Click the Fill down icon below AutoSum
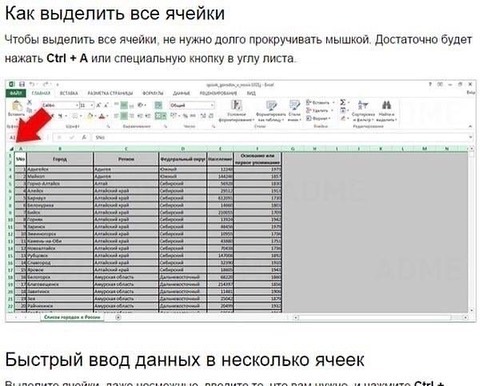Screen dimensions: 483x386 [343, 110]
